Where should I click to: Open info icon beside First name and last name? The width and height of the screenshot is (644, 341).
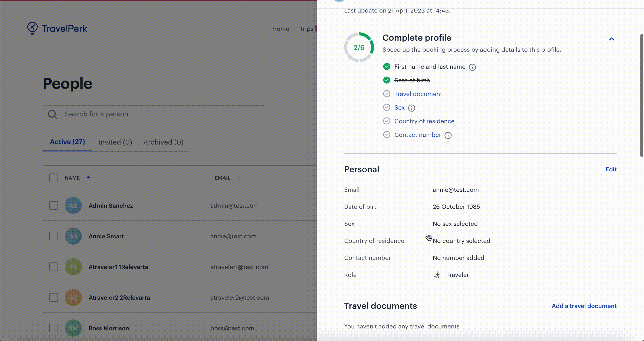click(x=472, y=67)
